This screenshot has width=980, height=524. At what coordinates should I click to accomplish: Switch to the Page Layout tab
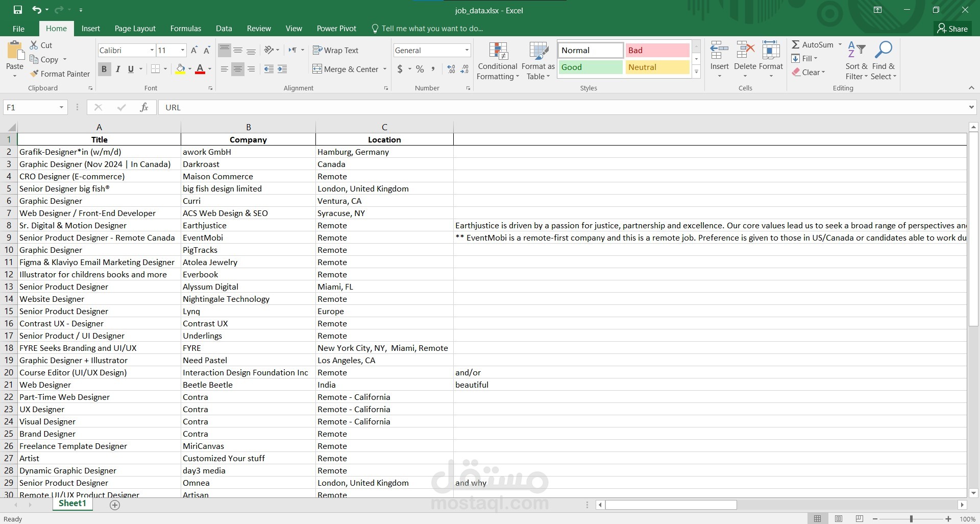135,29
